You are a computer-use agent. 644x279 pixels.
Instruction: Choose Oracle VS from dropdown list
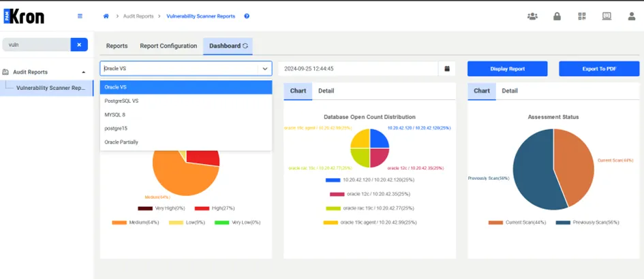186,87
